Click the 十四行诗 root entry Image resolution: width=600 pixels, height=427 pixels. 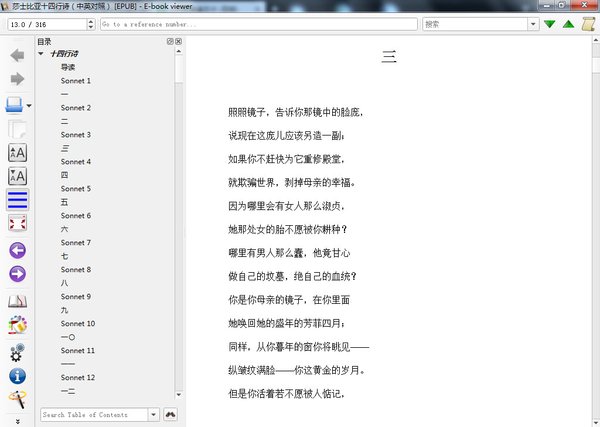tap(64, 54)
